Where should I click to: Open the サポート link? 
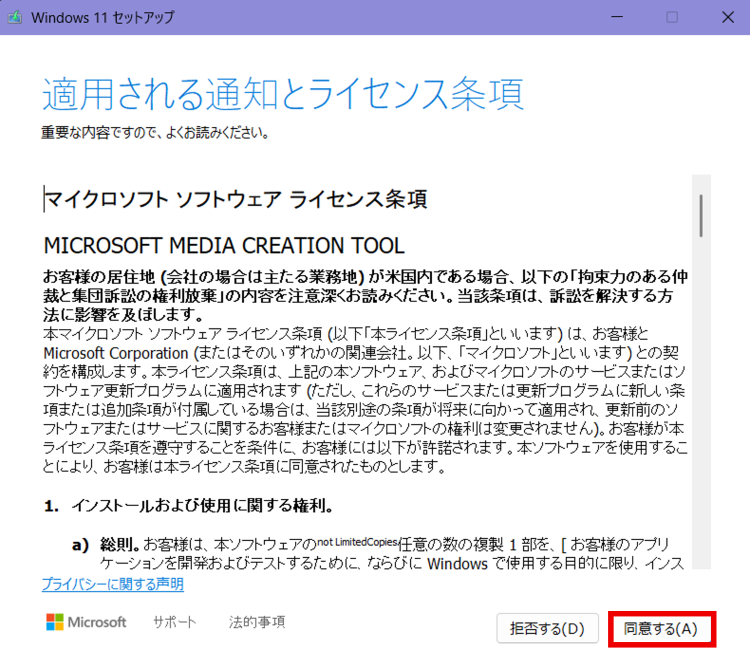coord(175,622)
